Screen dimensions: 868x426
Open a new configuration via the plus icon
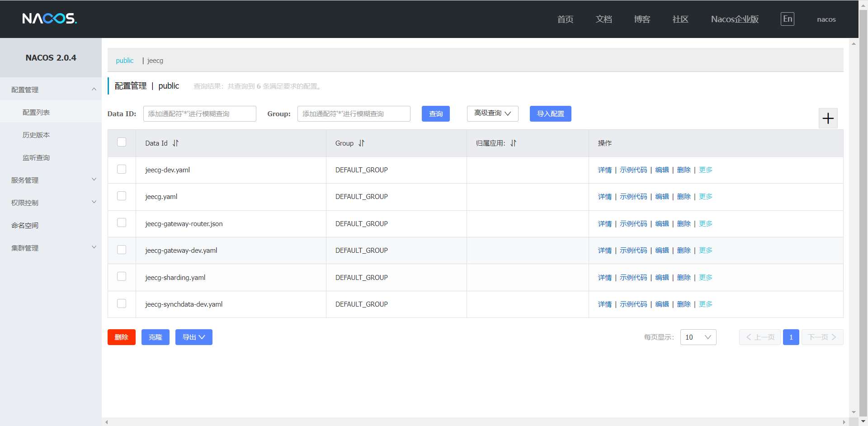(x=828, y=118)
